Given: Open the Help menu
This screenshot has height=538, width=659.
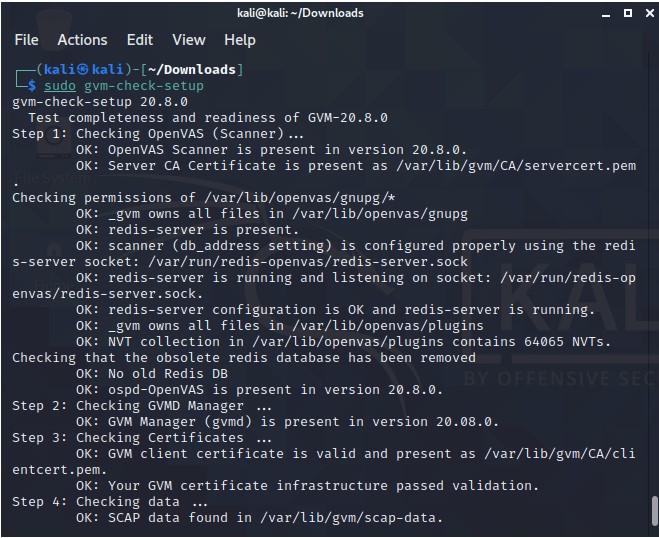Looking at the screenshot, I should [240, 40].
